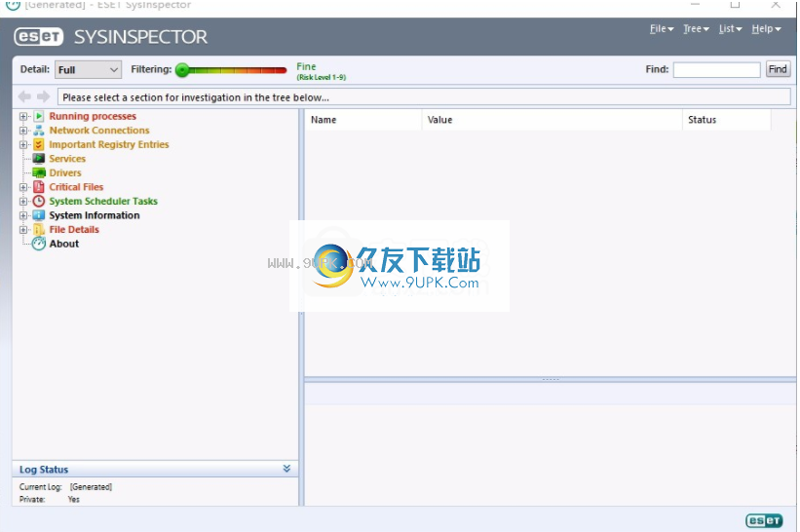
Task: Select Drivers in the tree
Action: click(65, 172)
